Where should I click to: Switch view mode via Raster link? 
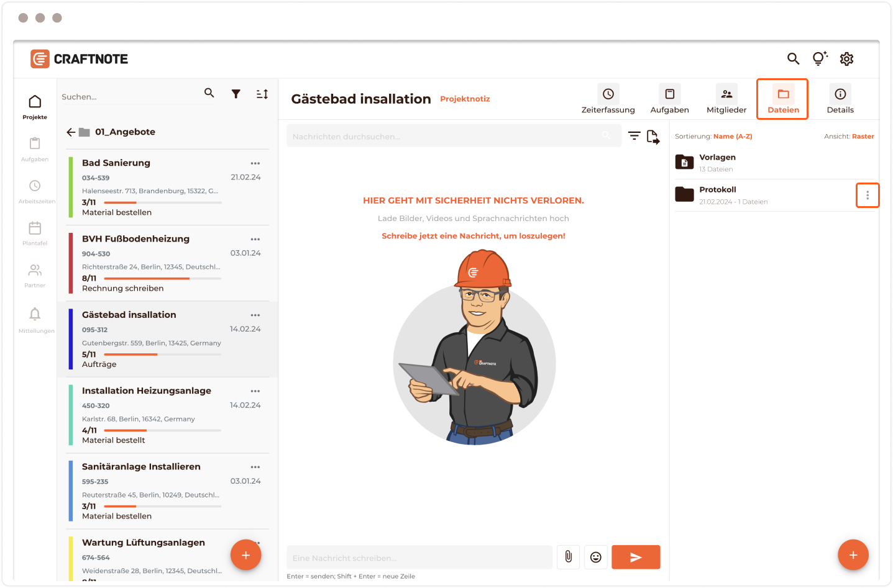(x=863, y=136)
